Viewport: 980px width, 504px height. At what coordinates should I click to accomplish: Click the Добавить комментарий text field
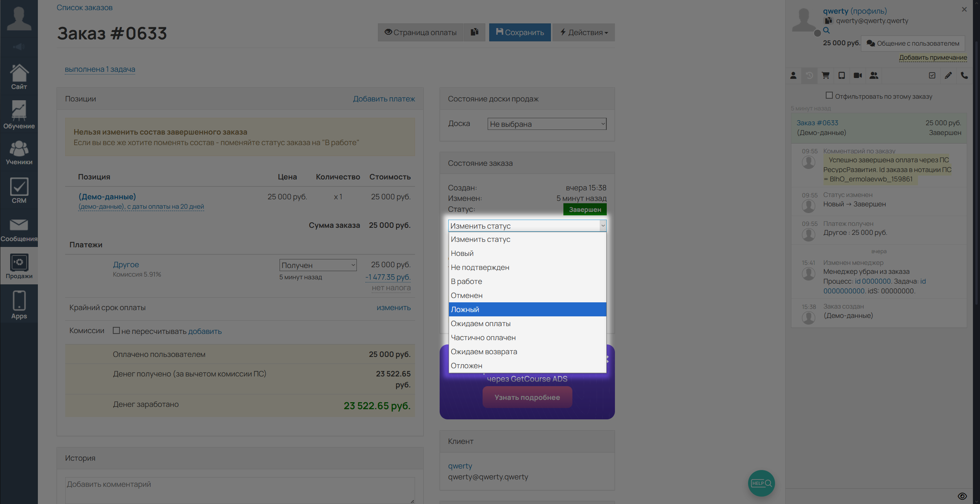coord(239,490)
